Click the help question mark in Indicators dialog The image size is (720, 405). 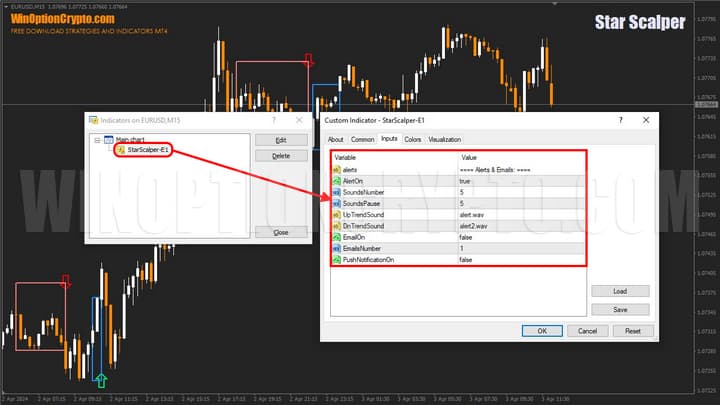click(274, 120)
